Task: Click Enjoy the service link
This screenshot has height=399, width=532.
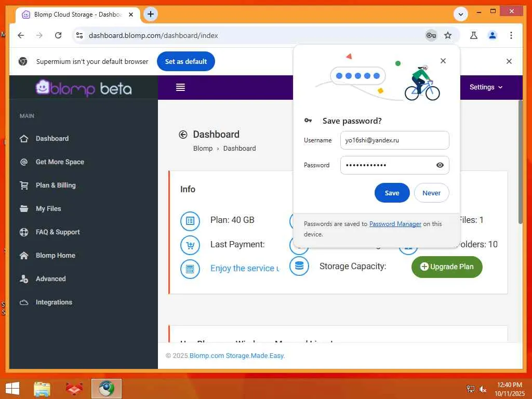Action: [245, 269]
